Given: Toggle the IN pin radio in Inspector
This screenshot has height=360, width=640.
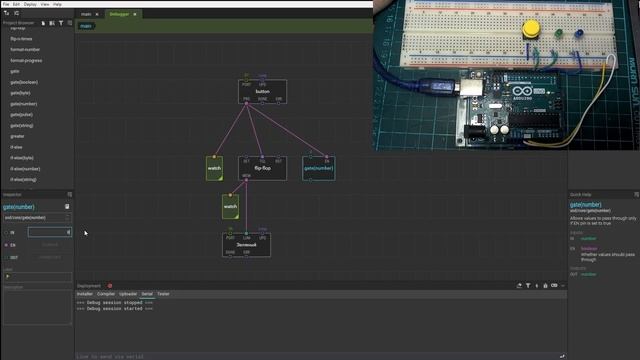Looking at the screenshot, I should [x=6, y=233].
